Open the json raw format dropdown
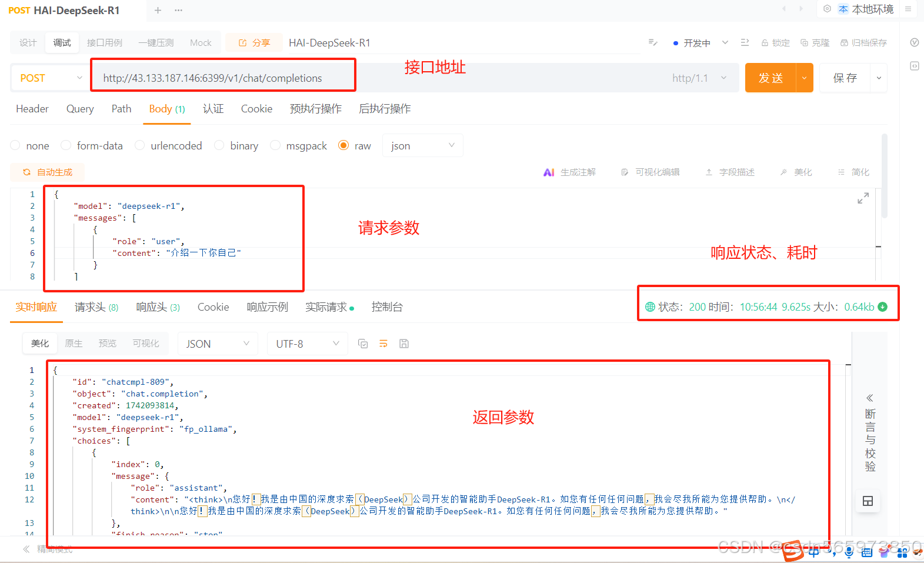924x563 pixels. tap(422, 145)
